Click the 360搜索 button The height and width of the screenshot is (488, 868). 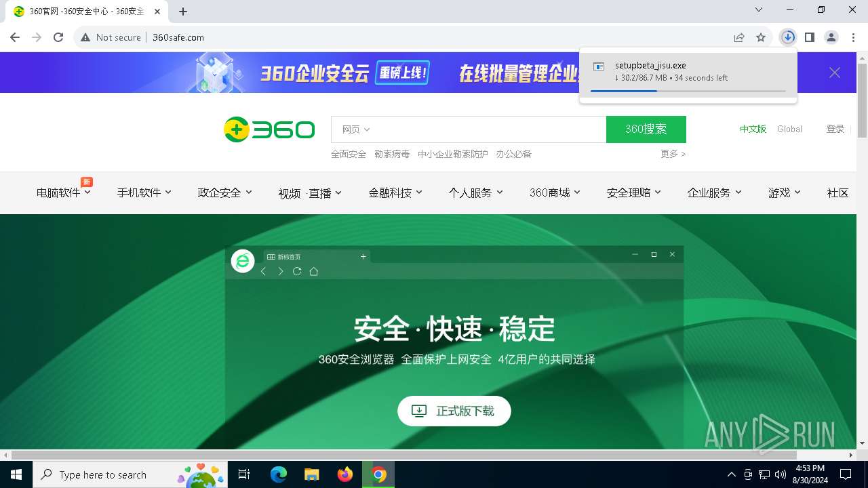click(646, 129)
